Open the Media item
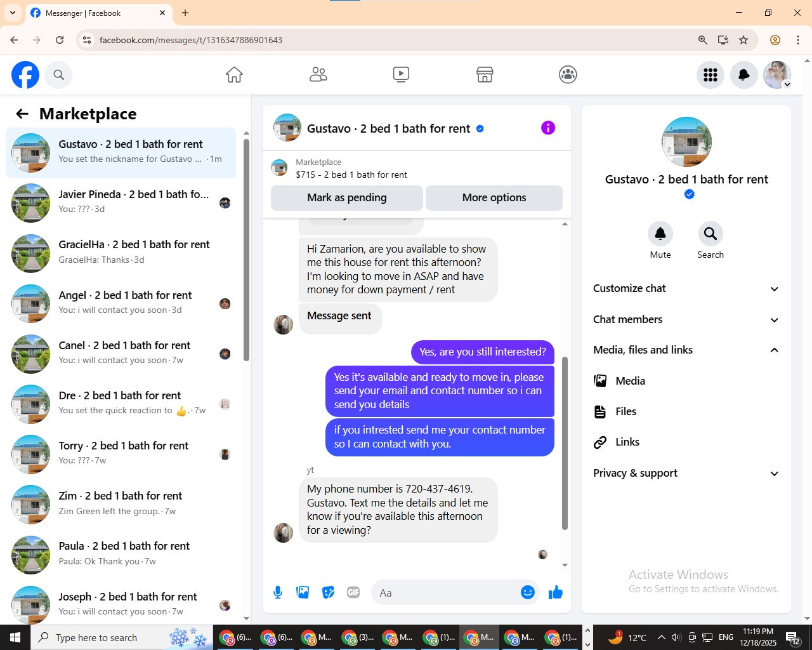This screenshot has height=650, width=812. pos(686,381)
